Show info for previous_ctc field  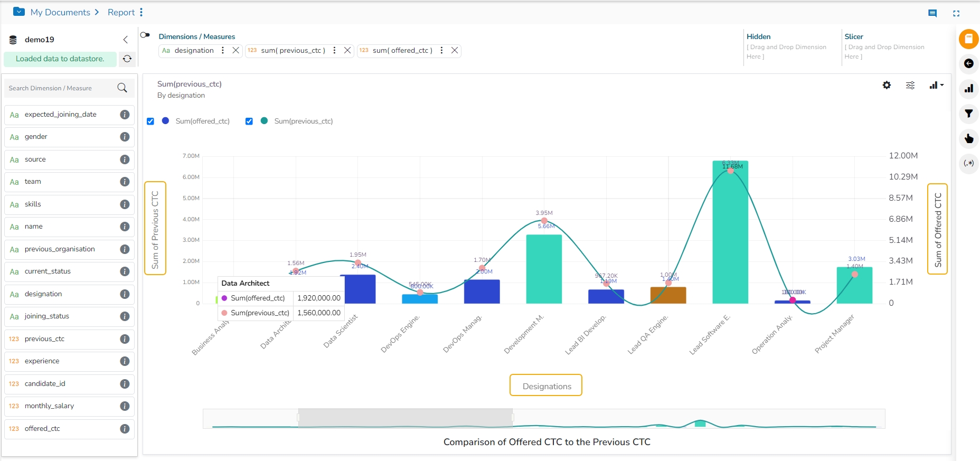point(125,339)
